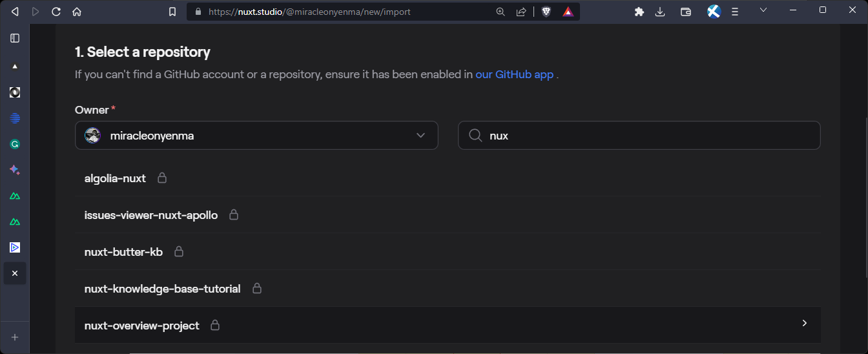Viewport: 868px width, 354px height.
Task: Click the site security lock in address bar
Action: (198, 12)
